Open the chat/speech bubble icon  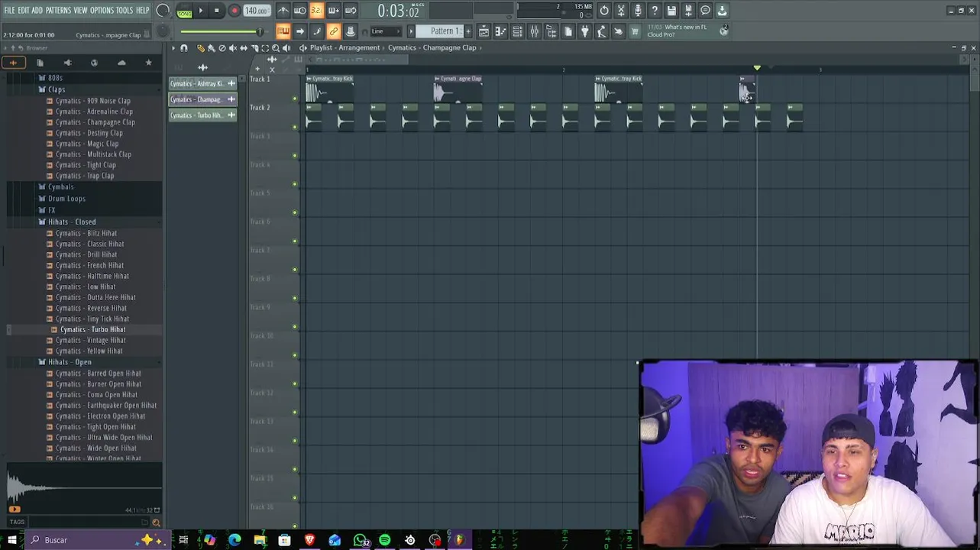point(705,11)
